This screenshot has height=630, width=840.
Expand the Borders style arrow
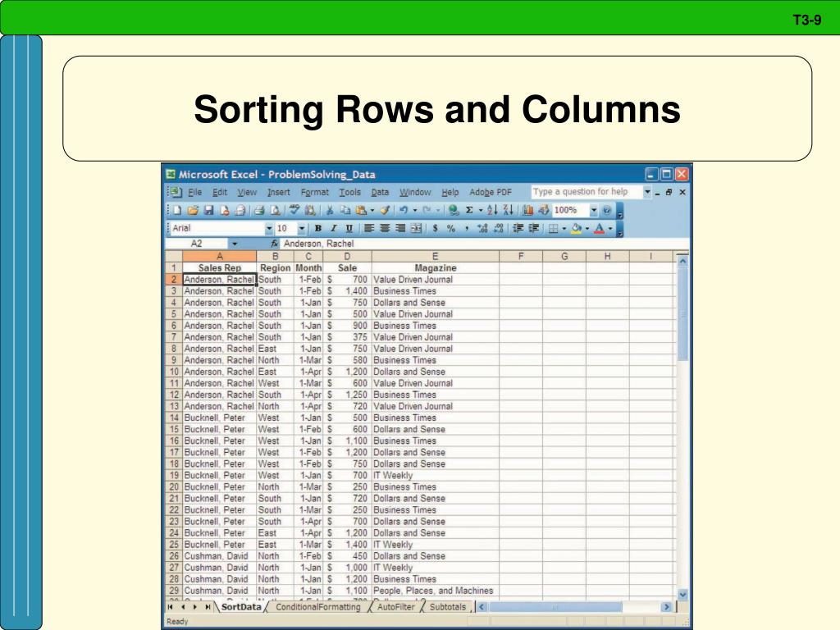pos(564,229)
